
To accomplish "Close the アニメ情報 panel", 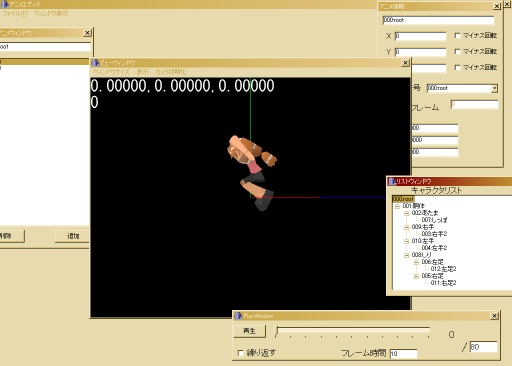I will [497, 6].
